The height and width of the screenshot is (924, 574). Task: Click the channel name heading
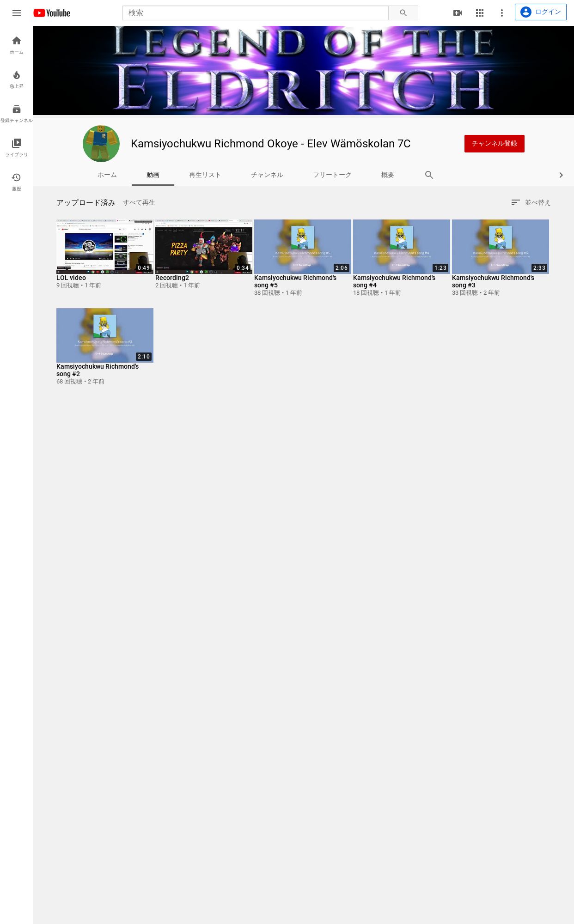pyautogui.click(x=271, y=144)
